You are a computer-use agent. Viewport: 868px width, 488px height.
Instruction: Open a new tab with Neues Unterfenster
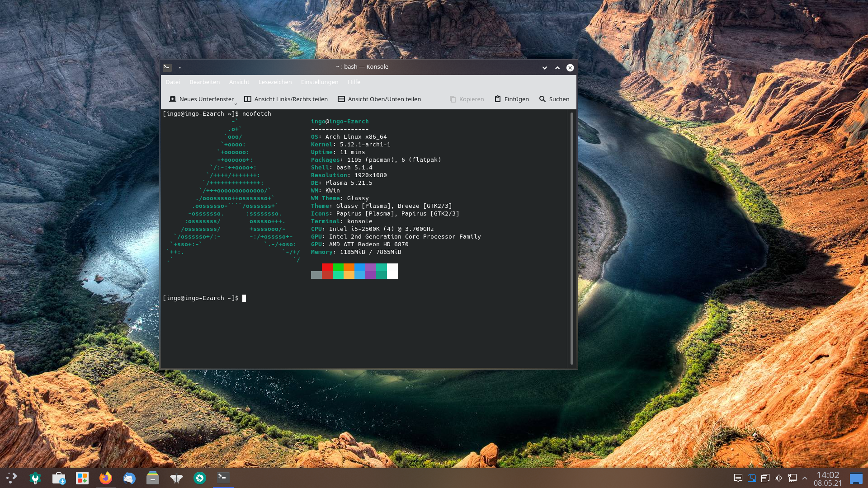[x=202, y=99]
